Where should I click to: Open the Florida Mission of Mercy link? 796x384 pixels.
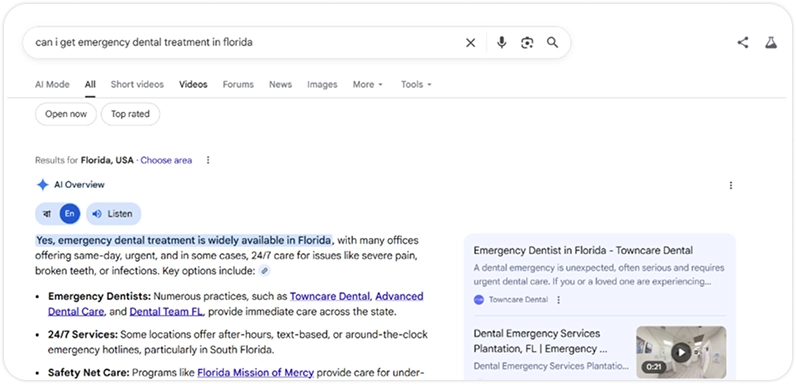(x=255, y=373)
